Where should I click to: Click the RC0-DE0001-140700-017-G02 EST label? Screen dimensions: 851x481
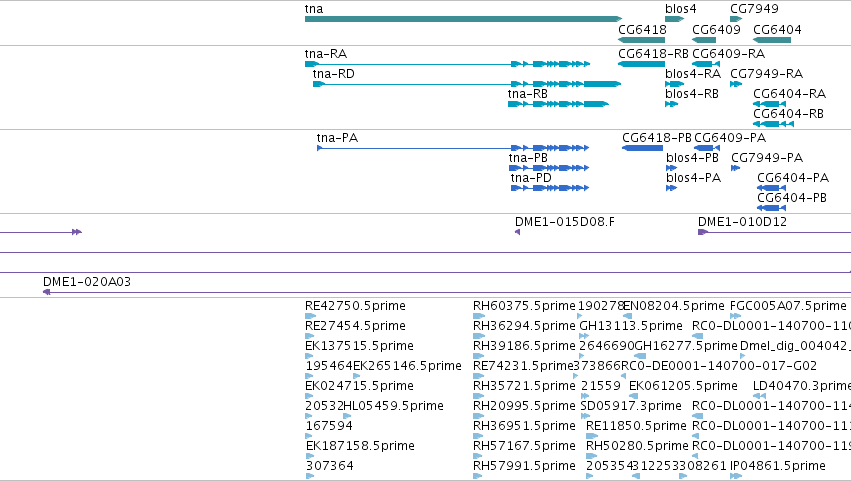pyautogui.click(x=719, y=366)
